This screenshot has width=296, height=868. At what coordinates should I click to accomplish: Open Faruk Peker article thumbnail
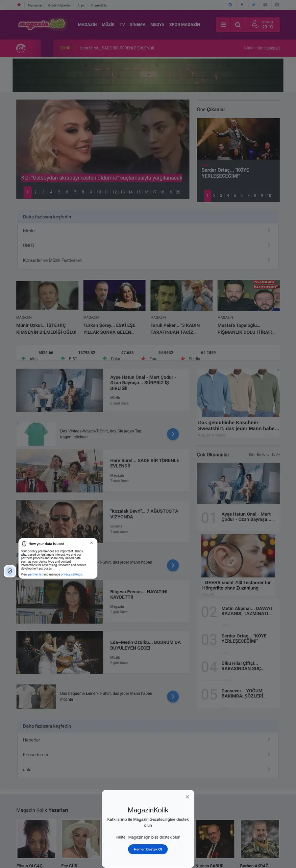181,295
